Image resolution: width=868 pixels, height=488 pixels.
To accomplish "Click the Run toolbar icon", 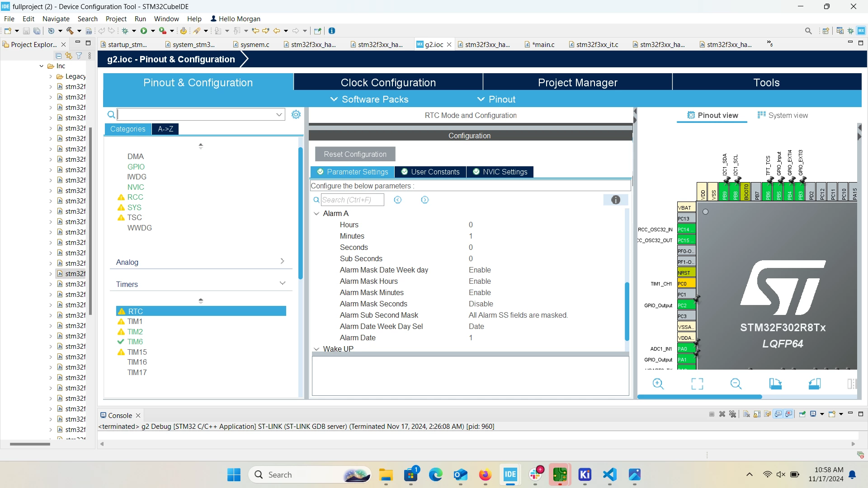I will click(144, 31).
